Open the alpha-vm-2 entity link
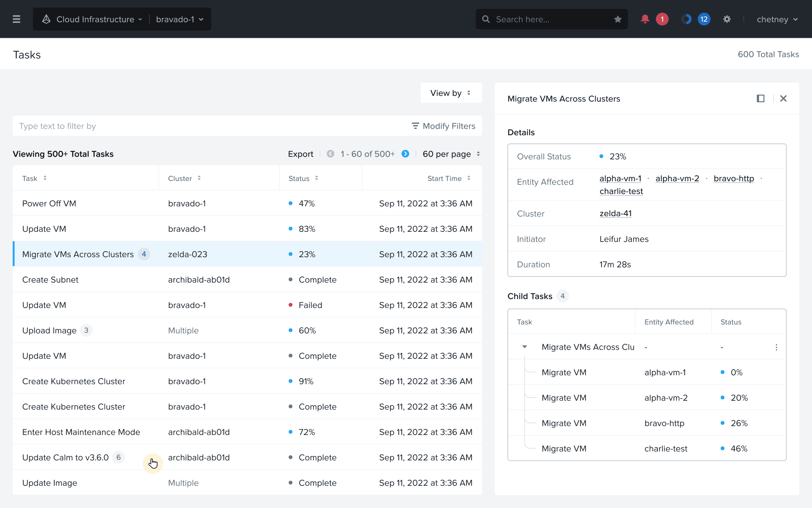 pos(677,178)
